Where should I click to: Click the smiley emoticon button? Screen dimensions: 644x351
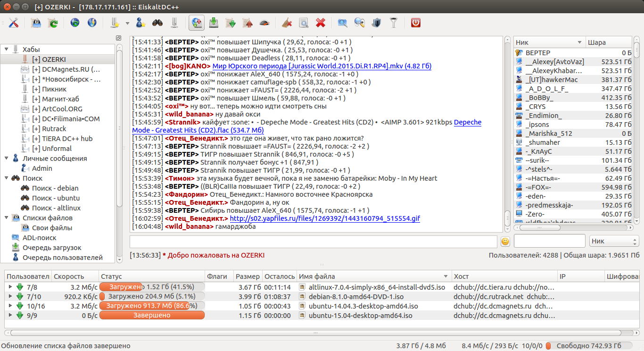(x=505, y=242)
